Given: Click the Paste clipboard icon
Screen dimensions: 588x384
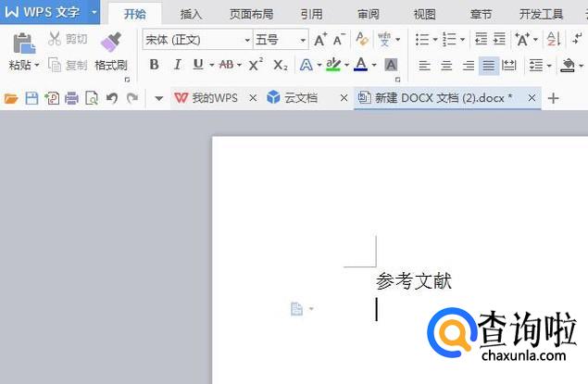Looking at the screenshot, I should pyautogui.click(x=24, y=43).
